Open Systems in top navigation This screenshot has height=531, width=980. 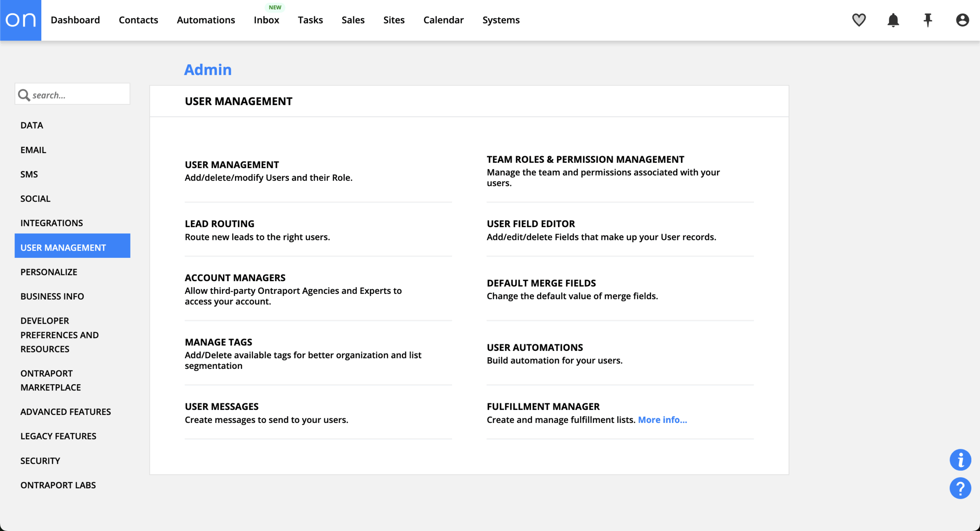[501, 20]
